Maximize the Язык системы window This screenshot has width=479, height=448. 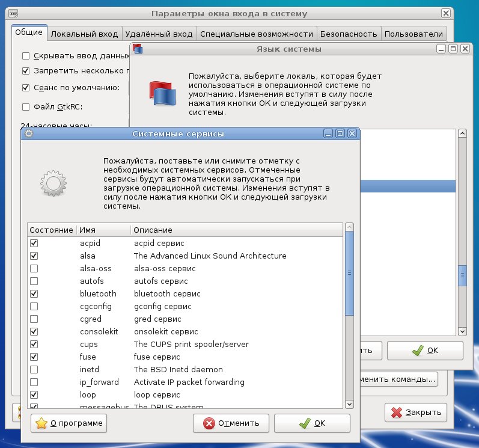[453, 49]
